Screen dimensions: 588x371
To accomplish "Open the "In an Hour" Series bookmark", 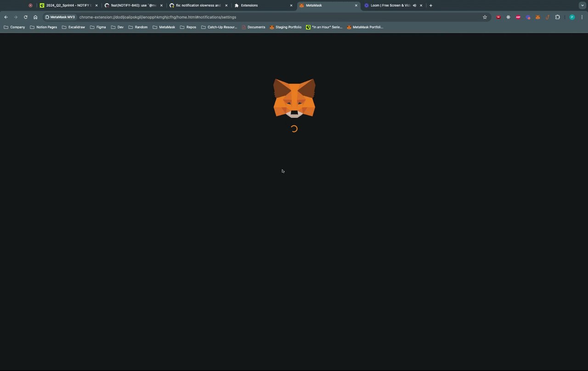I will click(324, 27).
